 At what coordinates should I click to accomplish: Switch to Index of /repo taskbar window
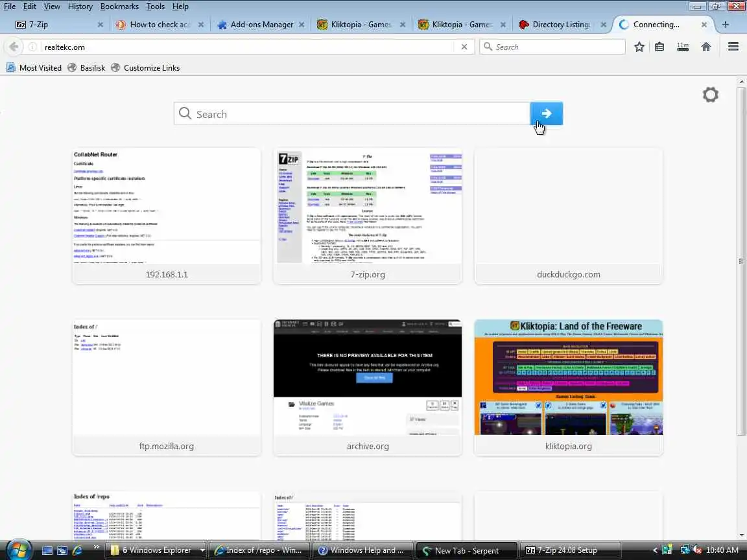(x=260, y=550)
